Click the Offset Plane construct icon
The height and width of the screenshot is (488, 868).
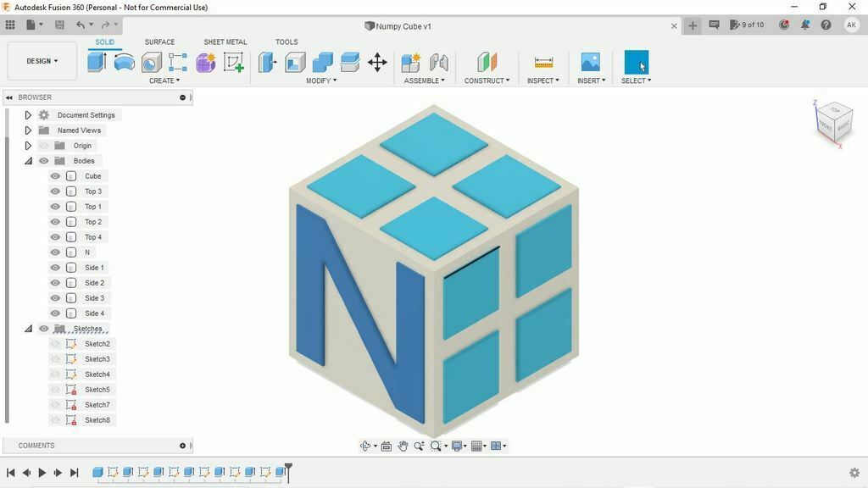tap(487, 62)
